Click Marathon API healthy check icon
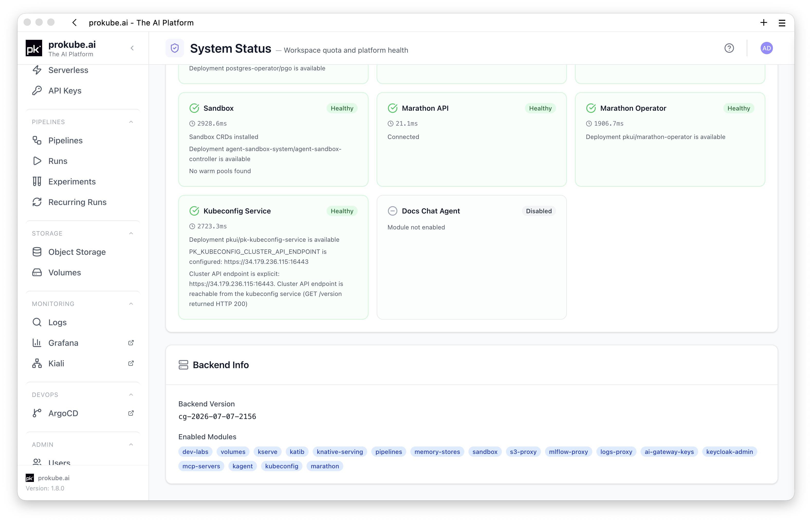Viewport: 812px width, 522px height. 393,108
